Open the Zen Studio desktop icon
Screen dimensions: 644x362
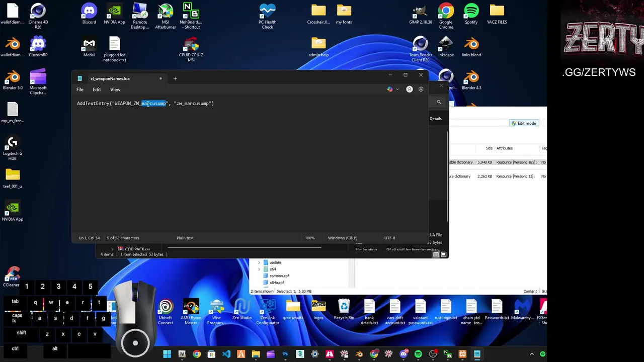tap(242, 310)
